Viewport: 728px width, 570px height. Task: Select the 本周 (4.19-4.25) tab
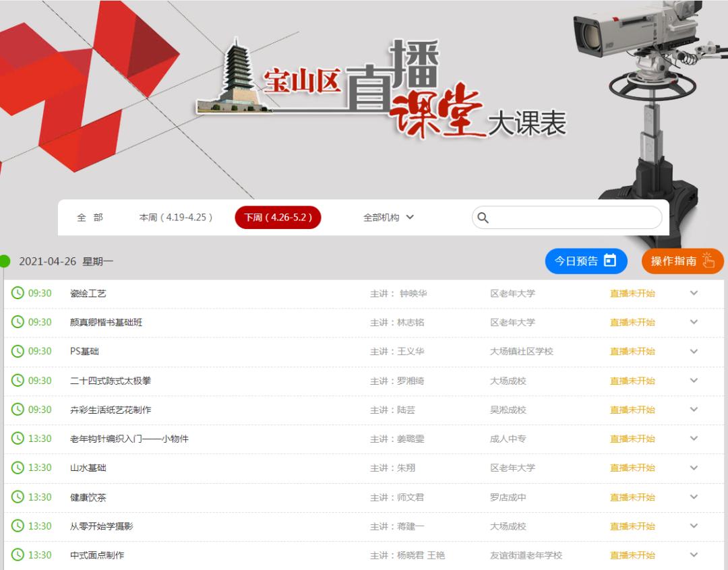176,217
